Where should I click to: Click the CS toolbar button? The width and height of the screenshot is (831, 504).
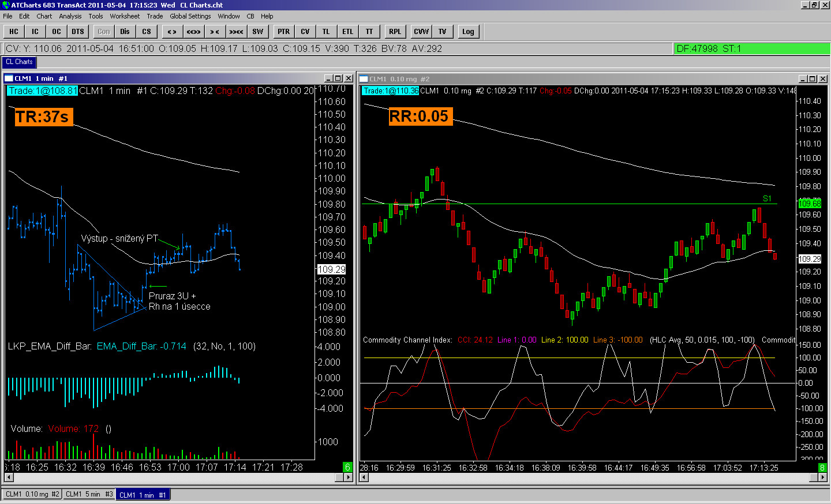[147, 32]
